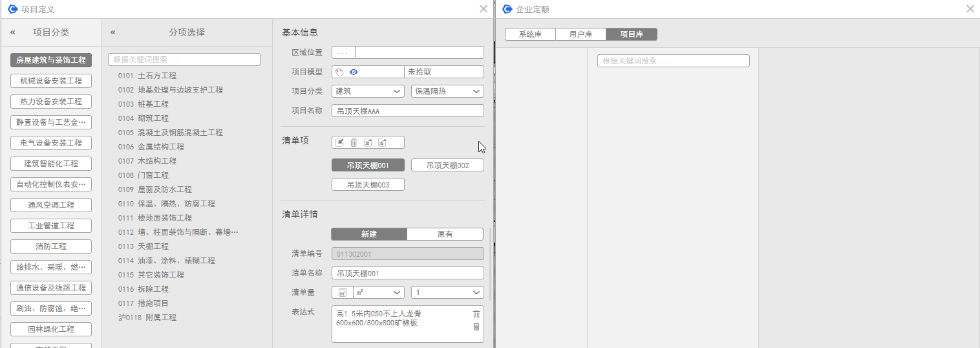This screenshot has width=980, height=348.
Task: Click the trash icon in 清单项 toolbar
Action: [x=354, y=142]
